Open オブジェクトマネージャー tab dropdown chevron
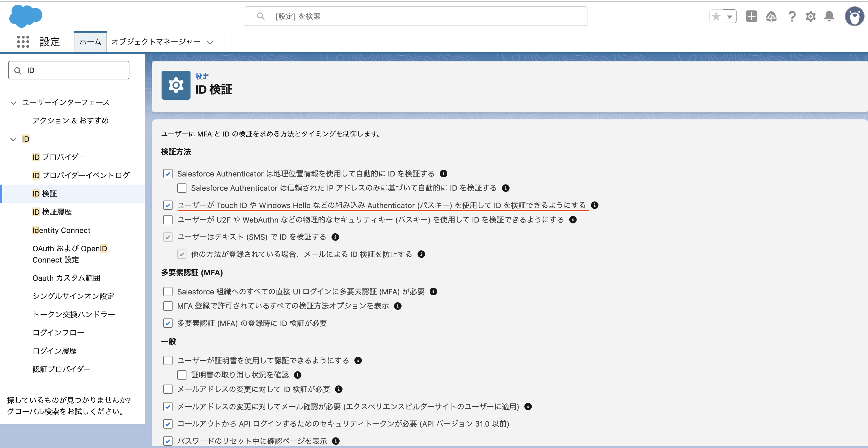 (x=210, y=42)
